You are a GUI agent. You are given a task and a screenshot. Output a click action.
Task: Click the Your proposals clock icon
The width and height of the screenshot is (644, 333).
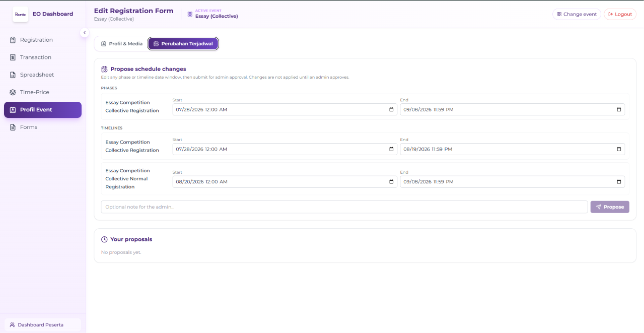[x=104, y=239]
